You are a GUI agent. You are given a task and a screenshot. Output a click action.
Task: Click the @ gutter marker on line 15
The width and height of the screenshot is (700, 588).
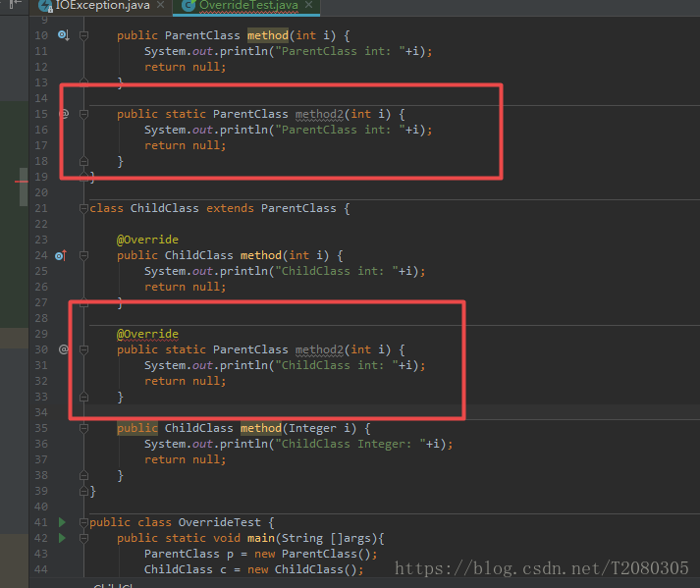(x=64, y=114)
